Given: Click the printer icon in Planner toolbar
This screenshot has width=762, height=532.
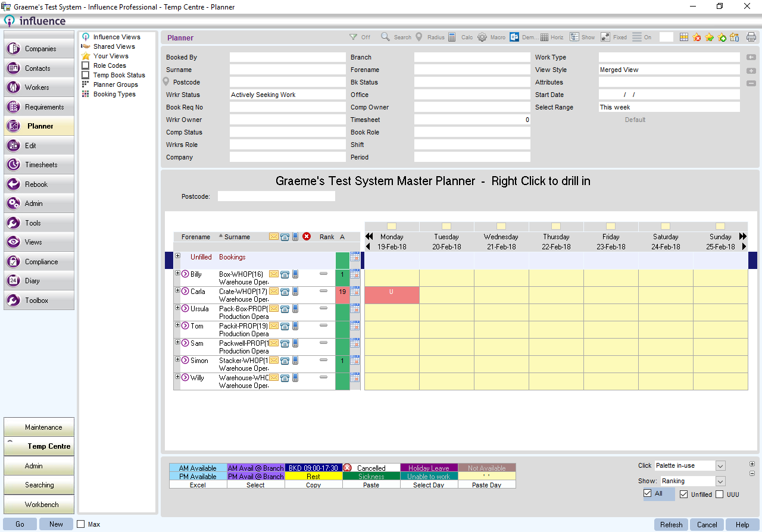Looking at the screenshot, I should click(x=751, y=37).
